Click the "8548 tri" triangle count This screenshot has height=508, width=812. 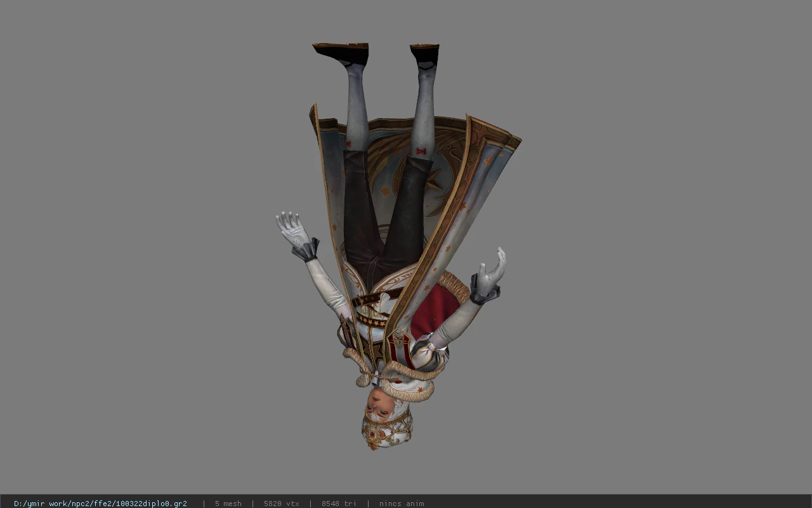339,504
